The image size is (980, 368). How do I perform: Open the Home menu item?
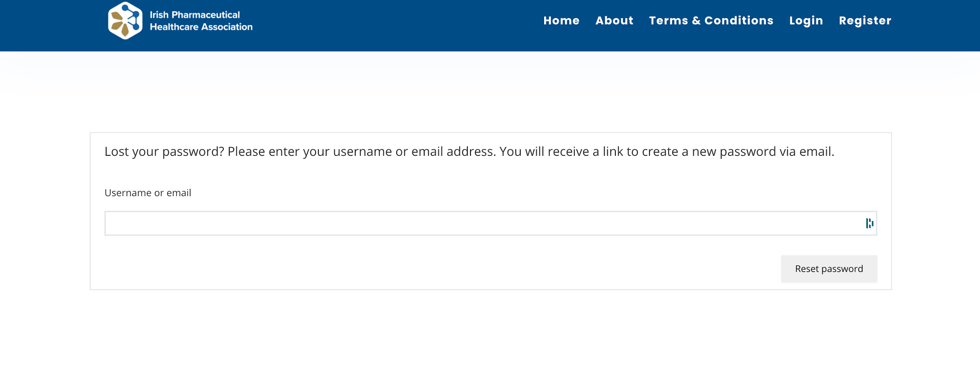[561, 21]
